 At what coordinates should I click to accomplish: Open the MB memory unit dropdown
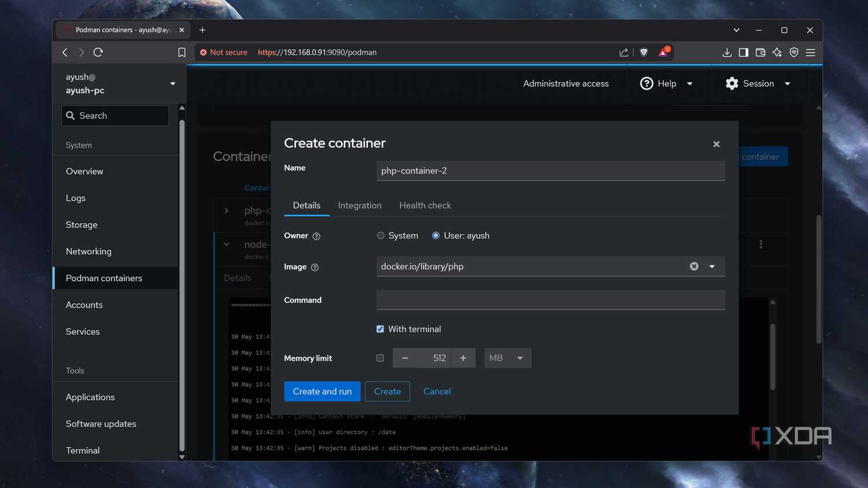(x=507, y=358)
